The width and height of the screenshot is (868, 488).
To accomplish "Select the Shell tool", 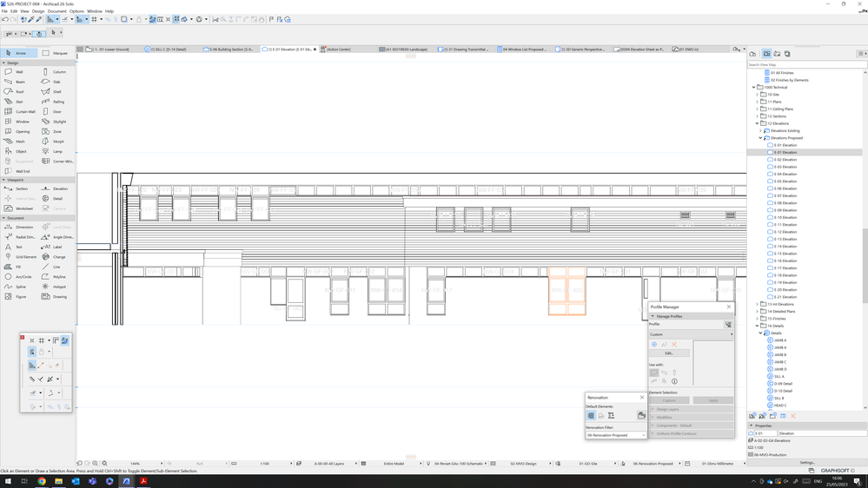I will point(56,92).
